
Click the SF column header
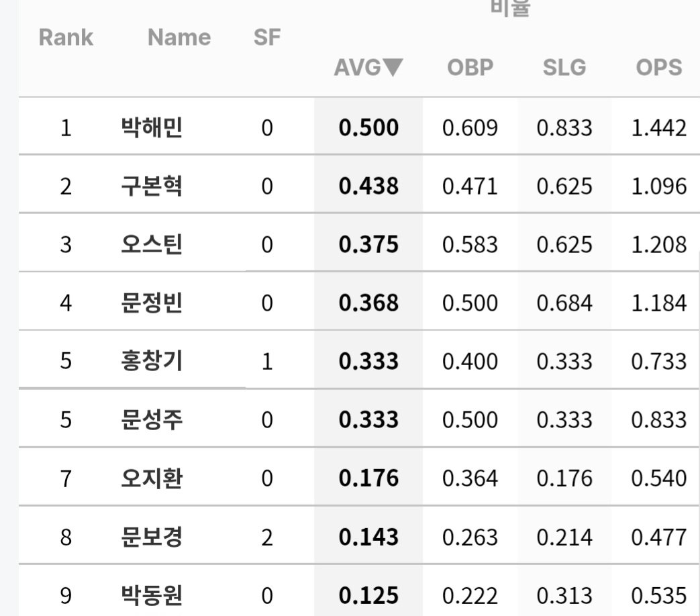[x=267, y=37]
